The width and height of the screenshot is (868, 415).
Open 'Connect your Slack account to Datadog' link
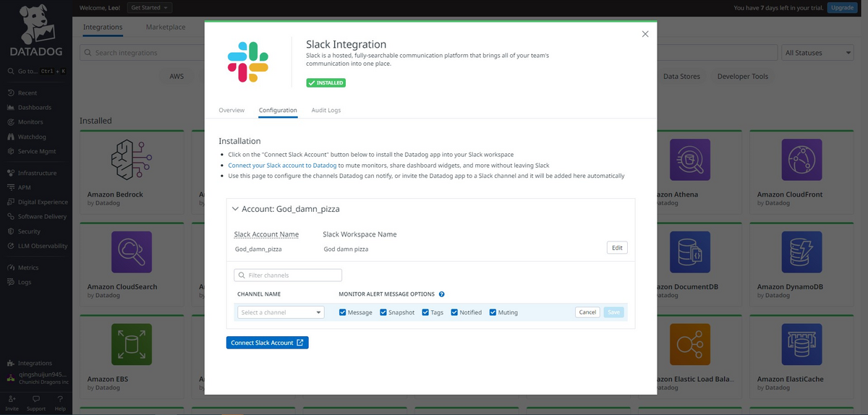click(x=282, y=166)
